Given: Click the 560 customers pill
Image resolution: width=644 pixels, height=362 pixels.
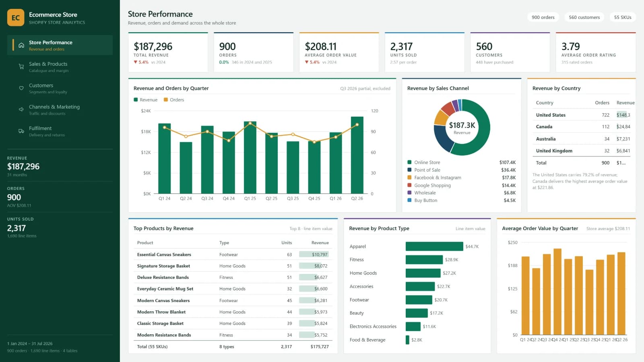Looking at the screenshot, I should [x=584, y=17].
